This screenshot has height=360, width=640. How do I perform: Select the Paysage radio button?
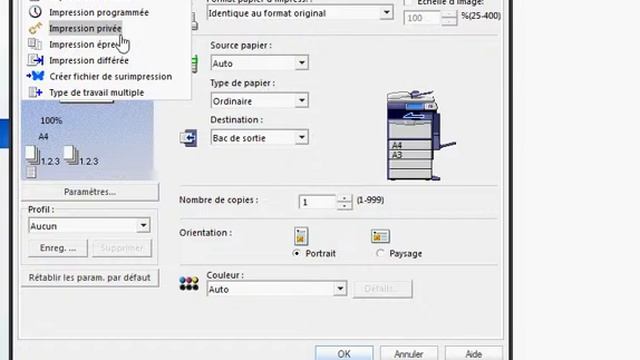pos(380,253)
